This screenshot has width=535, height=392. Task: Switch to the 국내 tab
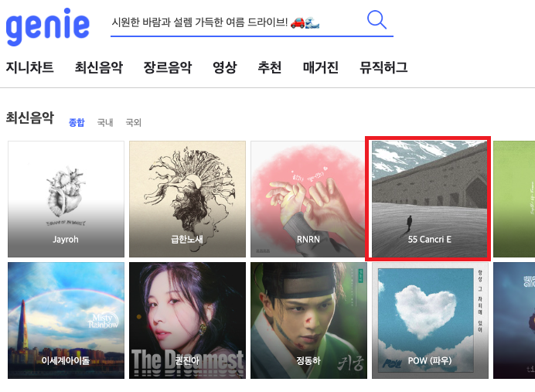(105, 122)
